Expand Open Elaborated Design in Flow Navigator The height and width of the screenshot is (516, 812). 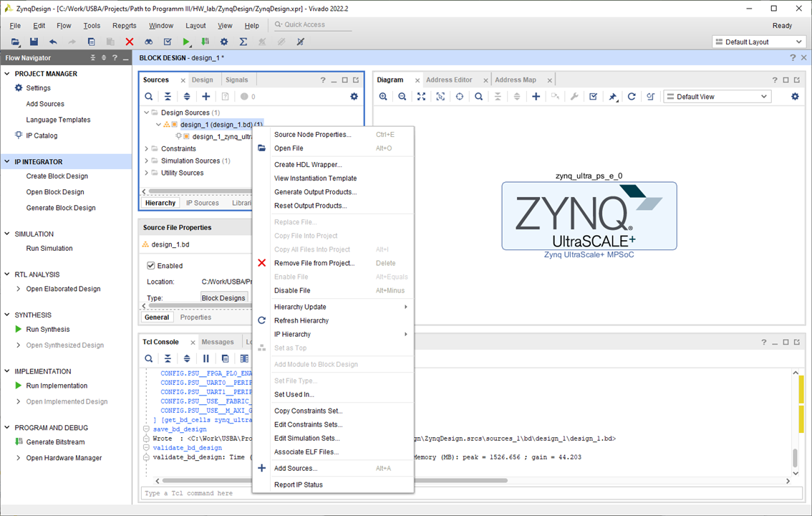[19, 289]
